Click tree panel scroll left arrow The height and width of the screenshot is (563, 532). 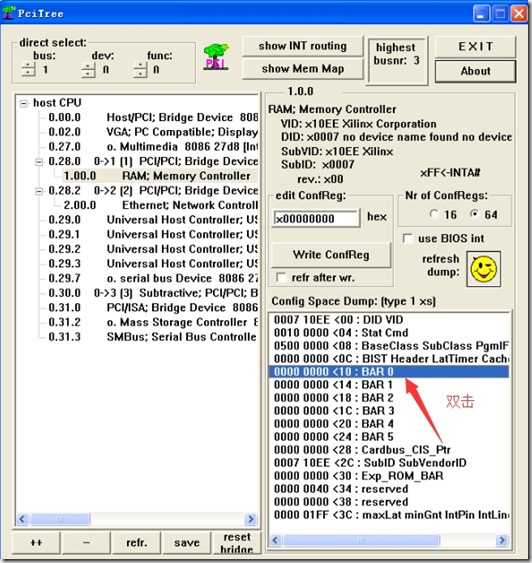click(x=22, y=519)
